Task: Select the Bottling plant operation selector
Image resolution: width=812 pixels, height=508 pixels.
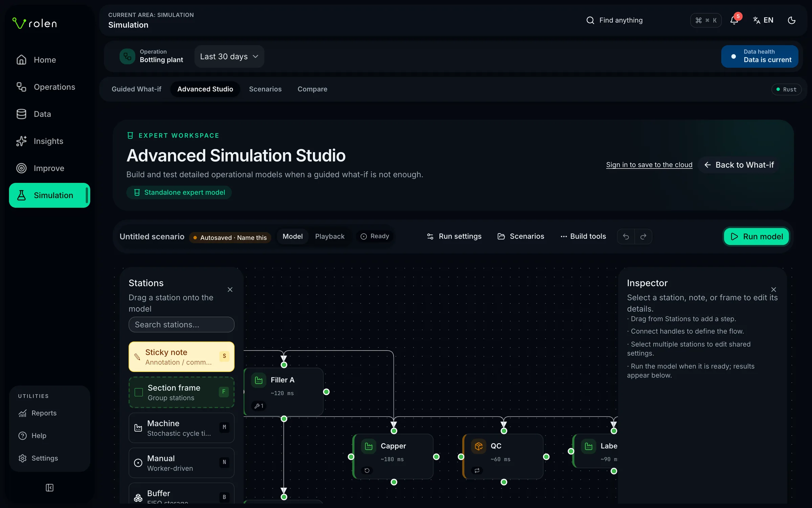Action: pos(151,56)
